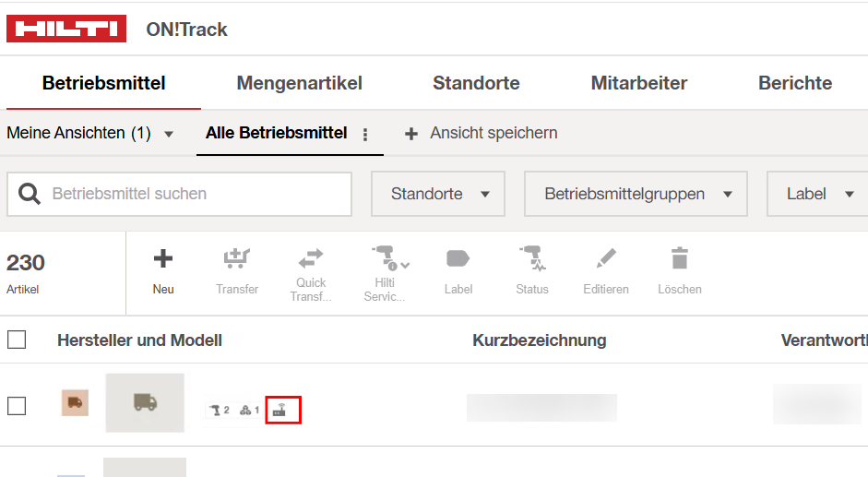Image resolution: width=868 pixels, height=477 pixels.
Task: Click the Status tool icon
Action: [x=532, y=258]
